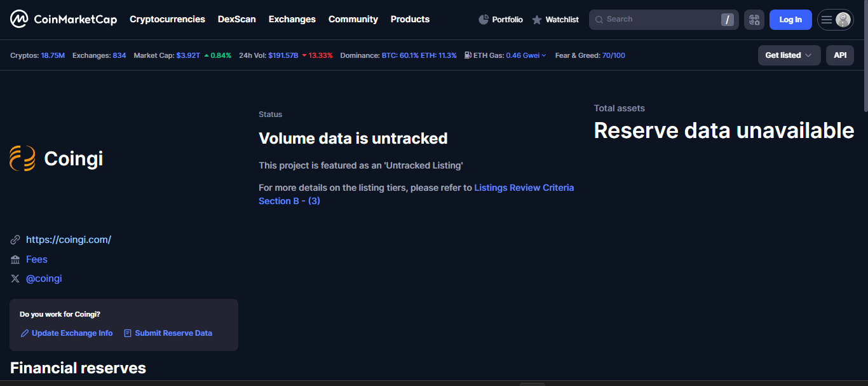Click the 'Untracked Listing' description sentence
Image resolution: width=868 pixels, height=386 pixels.
coord(361,165)
